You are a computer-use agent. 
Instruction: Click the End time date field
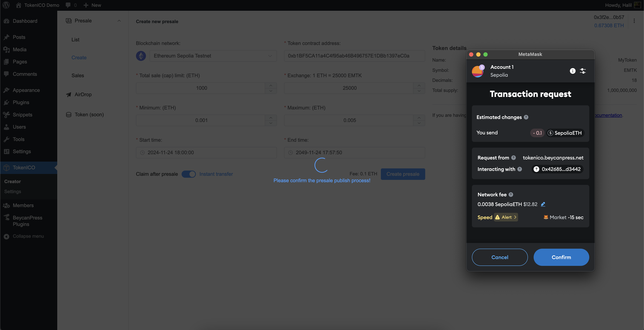point(355,152)
